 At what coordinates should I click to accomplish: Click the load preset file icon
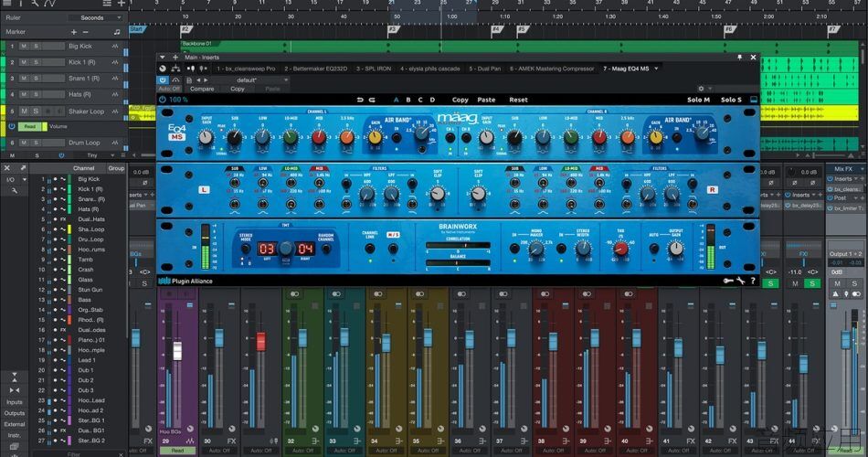click(189, 80)
